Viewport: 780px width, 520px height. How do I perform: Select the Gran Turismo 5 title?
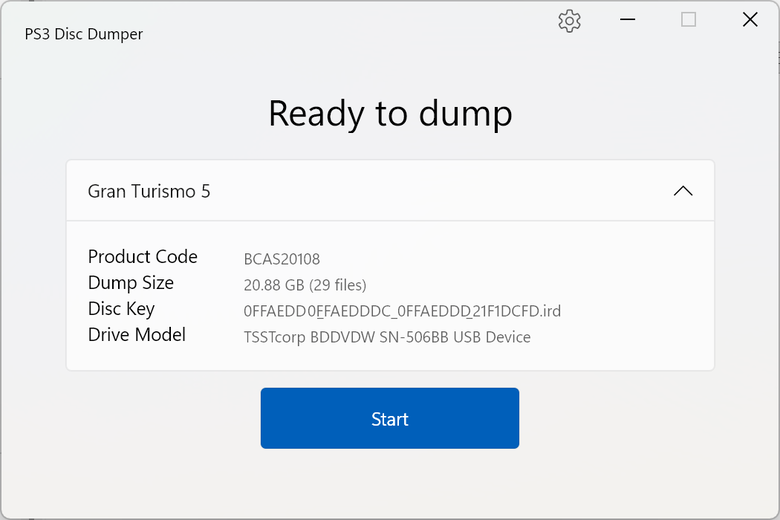pyautogui.click(x=149, y=191)
